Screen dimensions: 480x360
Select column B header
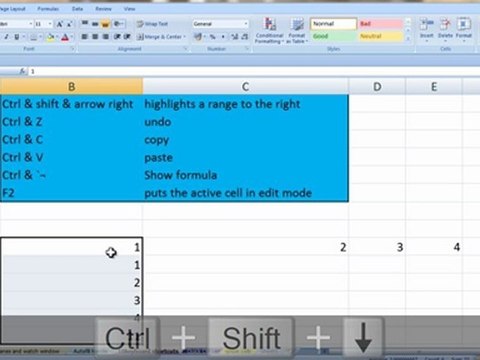point(71,87)
